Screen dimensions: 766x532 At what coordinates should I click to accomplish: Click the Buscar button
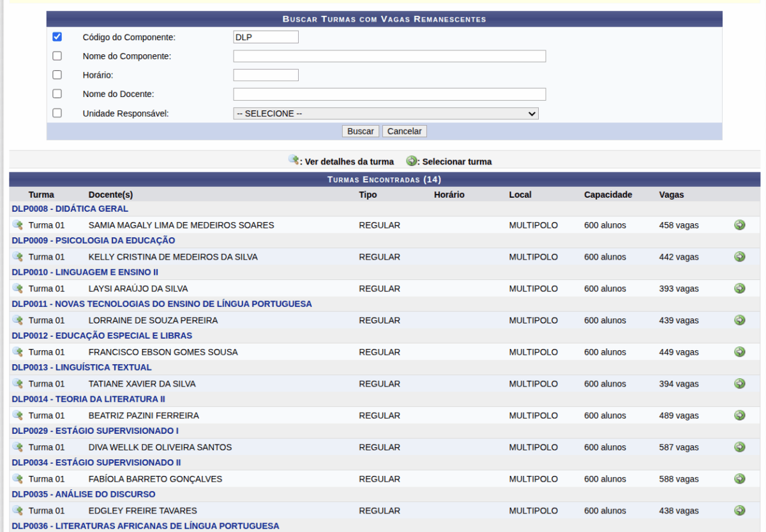click(x=361, y=131)
